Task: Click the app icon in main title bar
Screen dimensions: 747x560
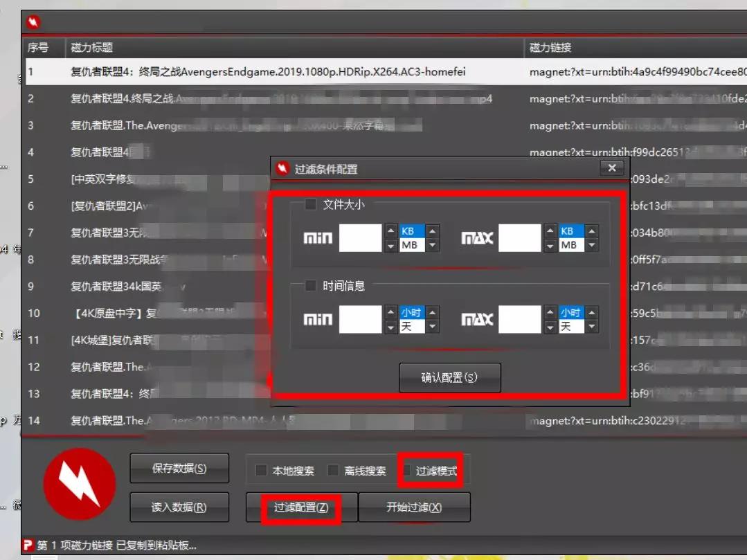Action: click(33, 23)
